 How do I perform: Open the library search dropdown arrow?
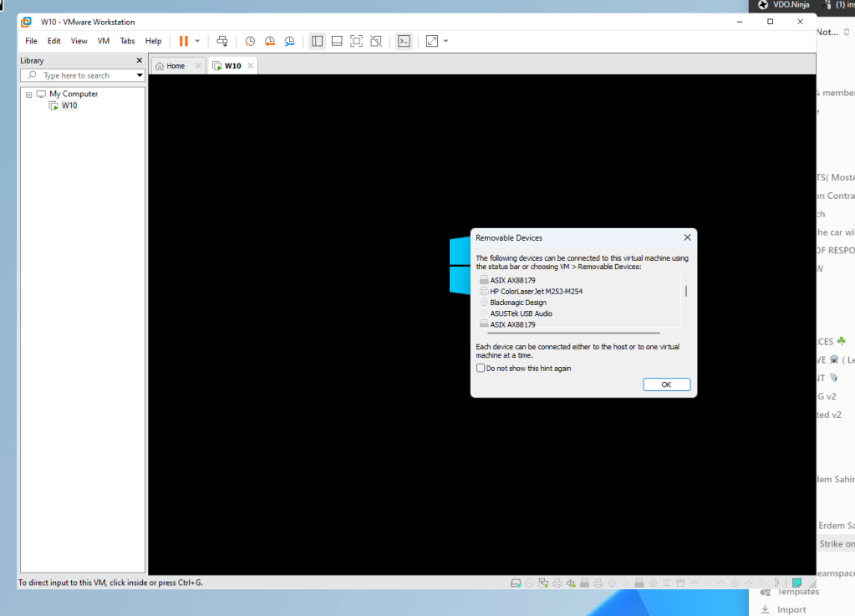[x=140, y=75]
